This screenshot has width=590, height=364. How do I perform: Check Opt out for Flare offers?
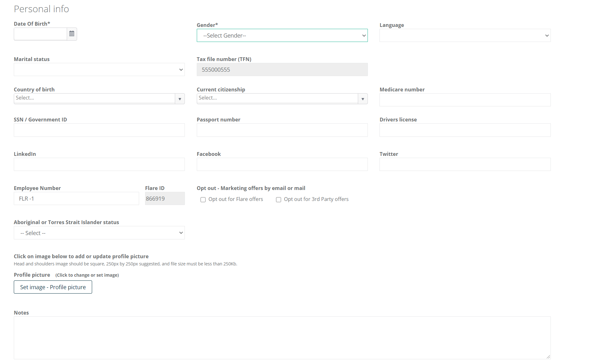point(203,200)
